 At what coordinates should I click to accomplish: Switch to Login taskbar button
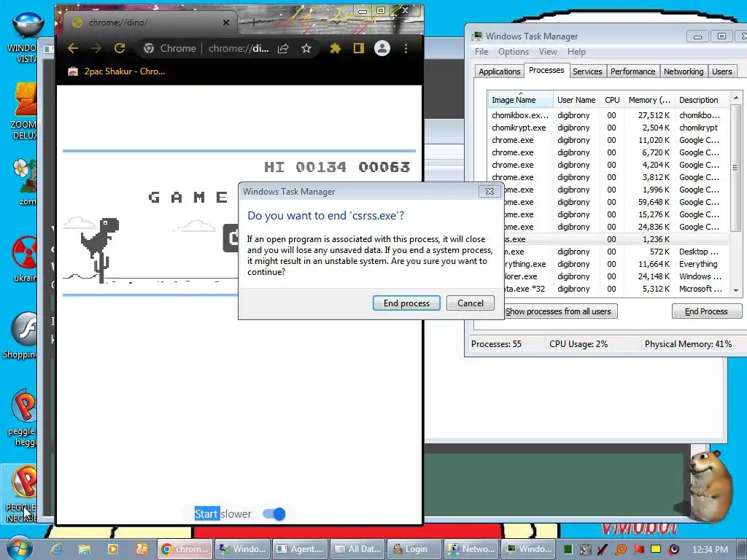415,549
